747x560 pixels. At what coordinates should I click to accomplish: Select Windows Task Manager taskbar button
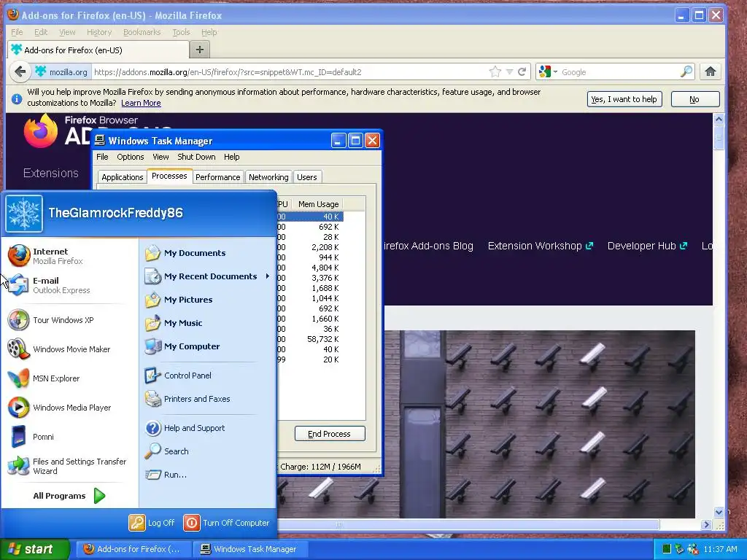pos(251,549)
